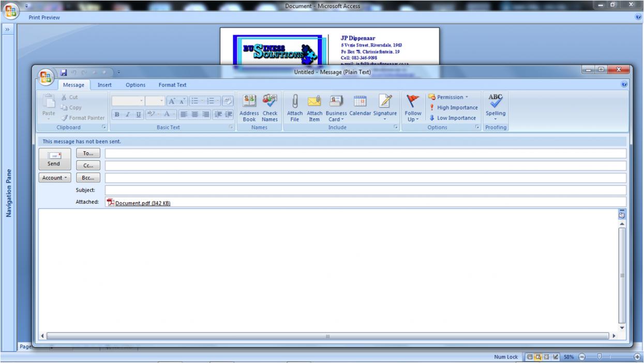Open the Permission dropdown

tap(448, 97)
